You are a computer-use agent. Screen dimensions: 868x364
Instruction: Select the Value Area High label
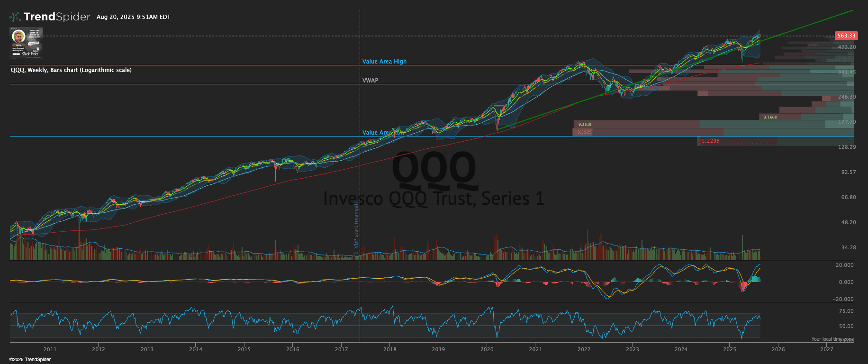pos(384,61)
